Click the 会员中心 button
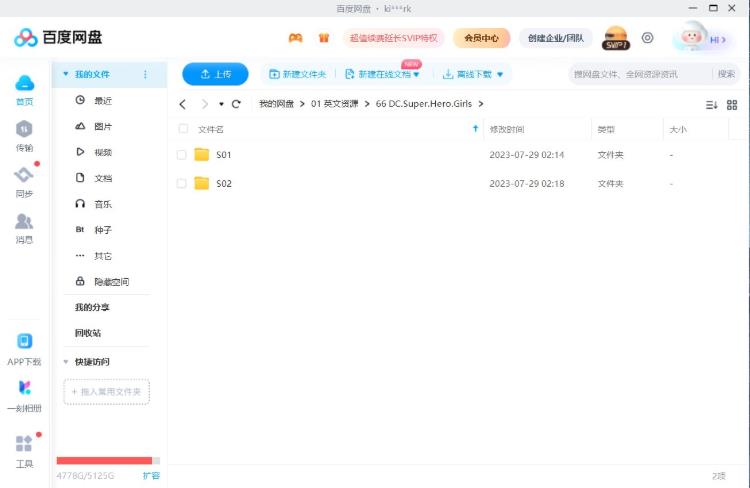Screen dimensions: 750x488 481,38
